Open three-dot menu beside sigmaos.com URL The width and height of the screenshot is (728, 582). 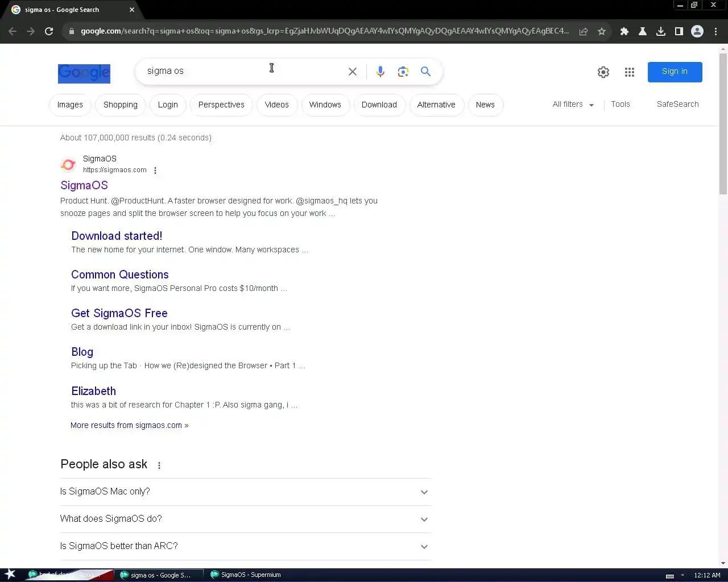coord(155,170)
